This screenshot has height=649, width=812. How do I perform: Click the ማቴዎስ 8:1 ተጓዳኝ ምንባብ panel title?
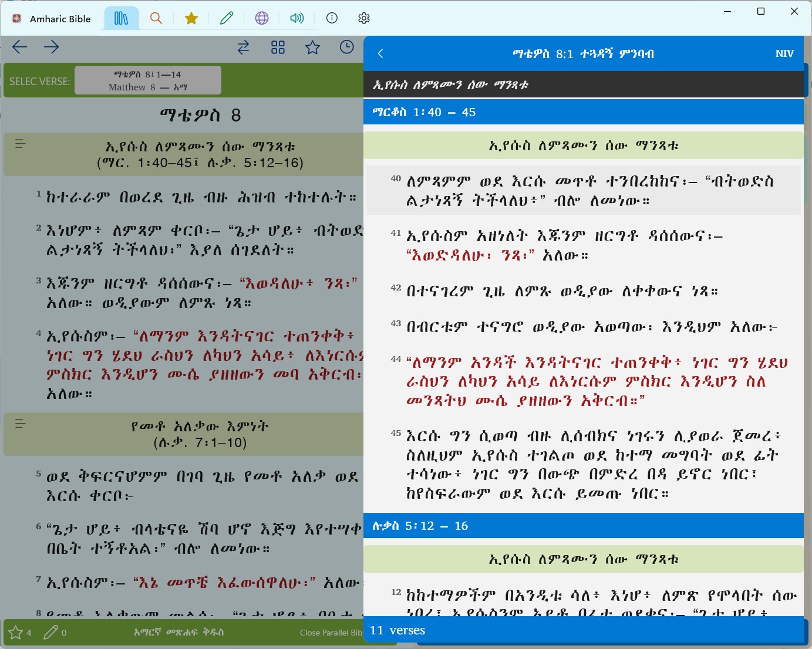[x=583, y=53]
